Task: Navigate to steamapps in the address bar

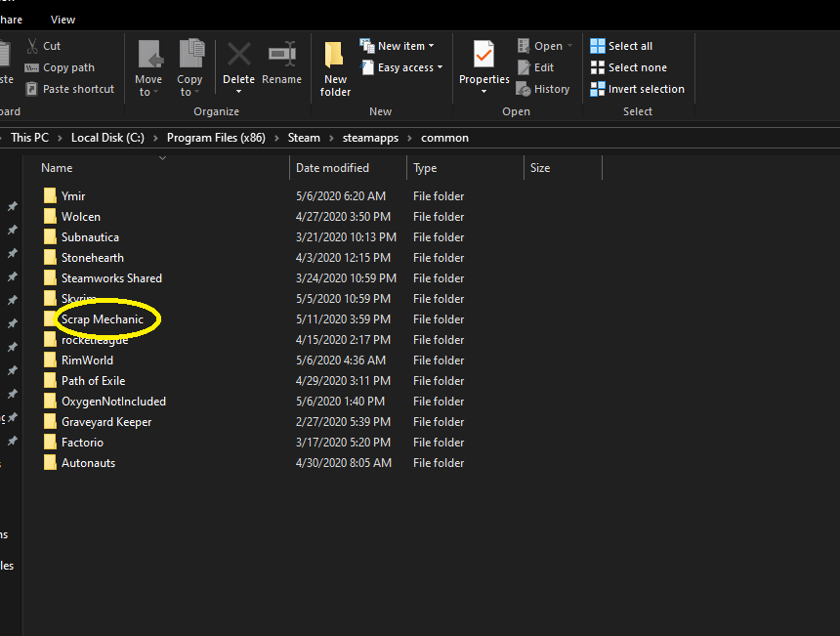Action: (x=370, y=138)
